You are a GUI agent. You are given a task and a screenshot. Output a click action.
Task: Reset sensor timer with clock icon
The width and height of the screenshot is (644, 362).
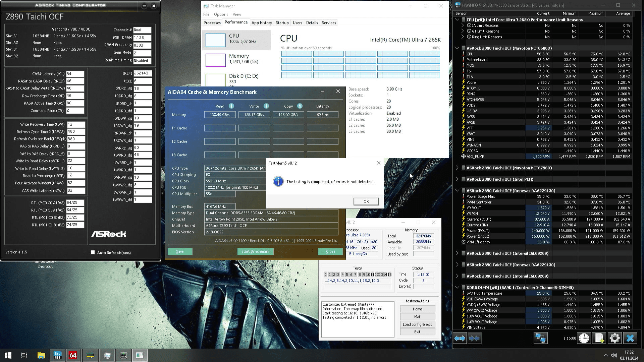click(x=584, y=338)
